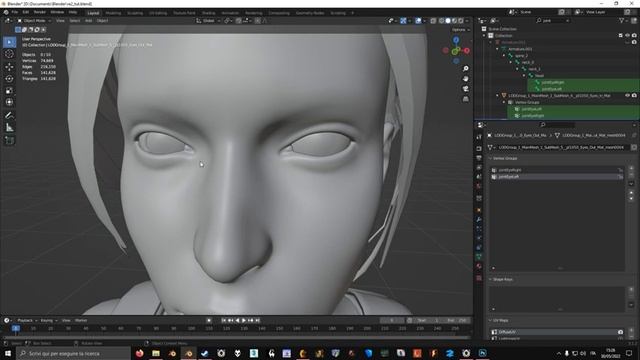The width and height of the screenshot is (640, 360).
Task: Play animation in timeline
Action: (x=244, y=320)
